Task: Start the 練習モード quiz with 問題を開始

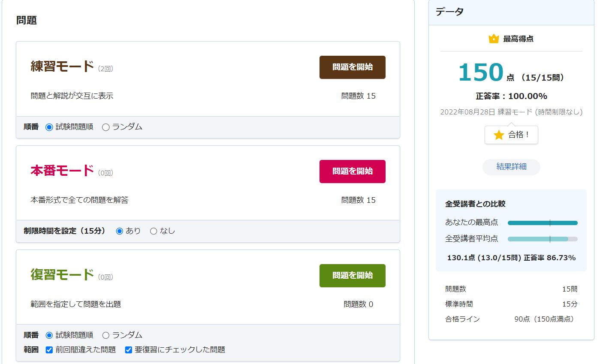Action: pos(352,67)
